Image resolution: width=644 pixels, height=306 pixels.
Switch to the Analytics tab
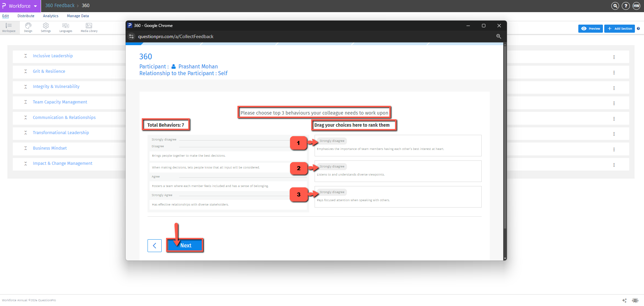pos(51,16)
